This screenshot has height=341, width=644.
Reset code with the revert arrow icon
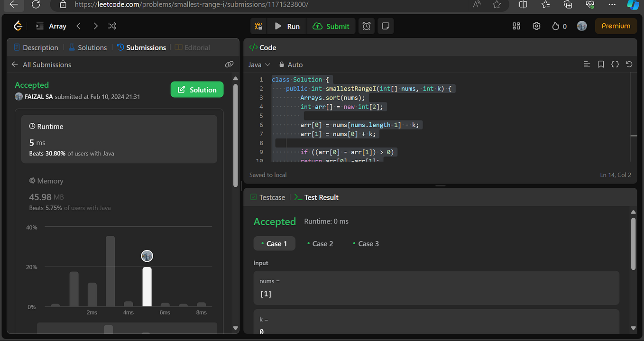click(629, 64)
